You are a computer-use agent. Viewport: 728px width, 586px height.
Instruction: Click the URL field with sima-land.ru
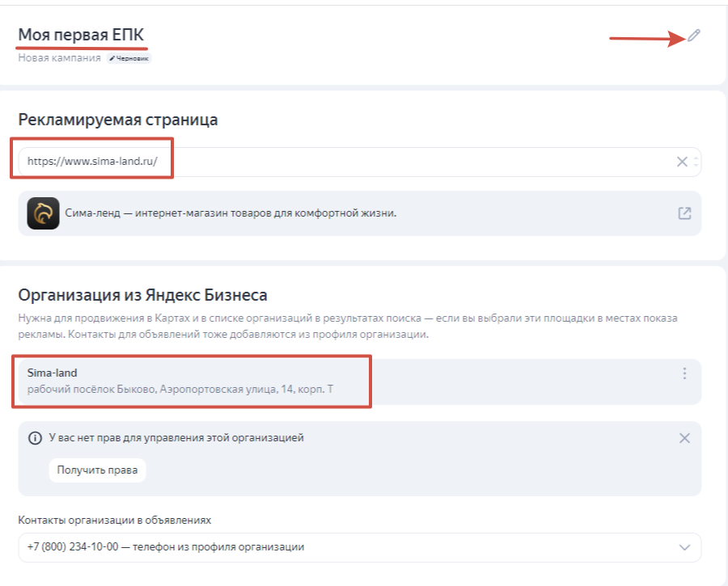click(359, 162)
